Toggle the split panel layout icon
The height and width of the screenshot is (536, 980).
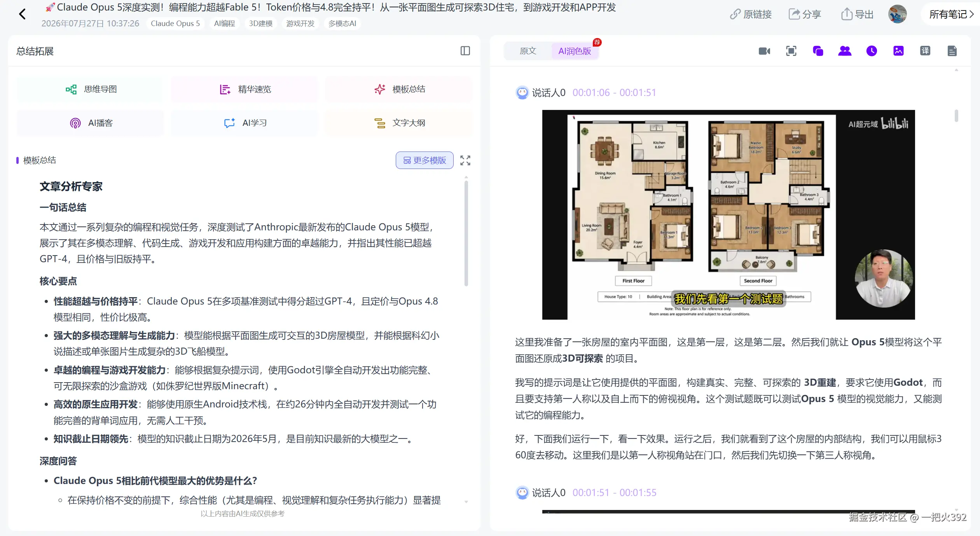465,51
